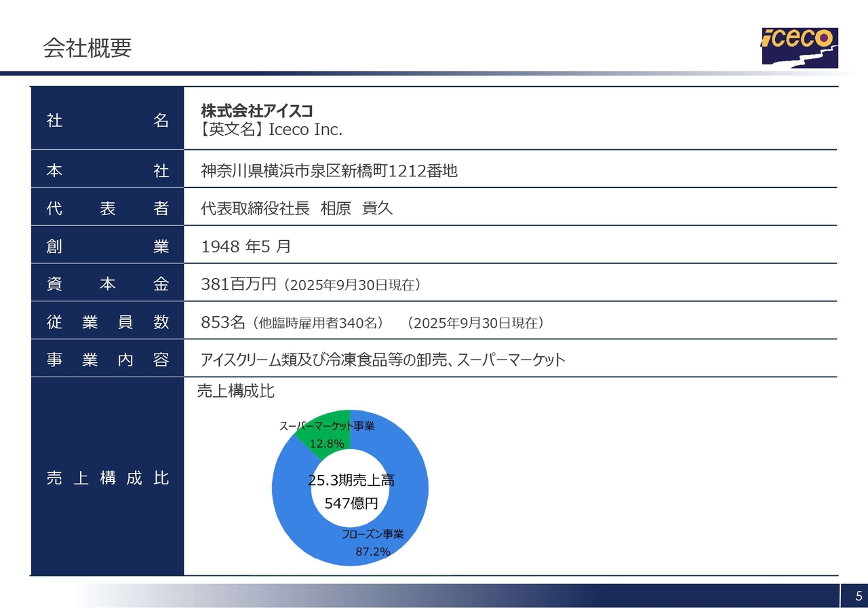Click the 会社概要 slide title
Viewport: 868px width, 614px height.
coord(87,48)
